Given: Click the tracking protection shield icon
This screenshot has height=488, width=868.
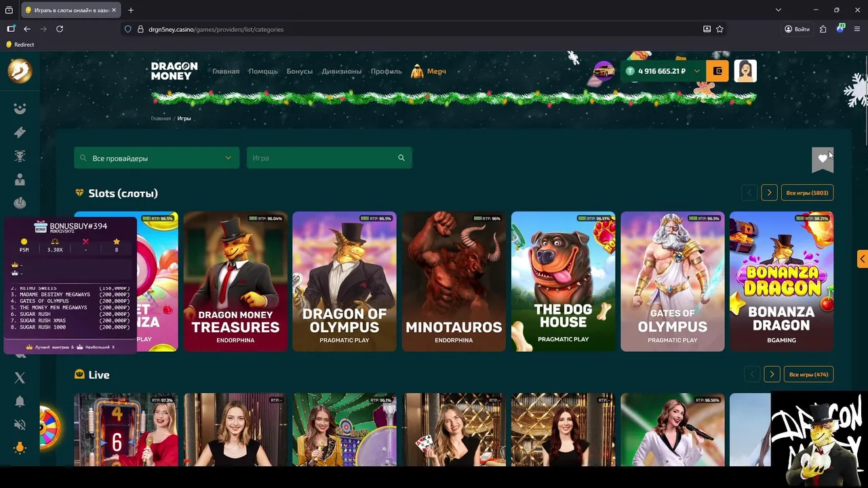Looking at the screenshot, I should (x=128, y=29).
